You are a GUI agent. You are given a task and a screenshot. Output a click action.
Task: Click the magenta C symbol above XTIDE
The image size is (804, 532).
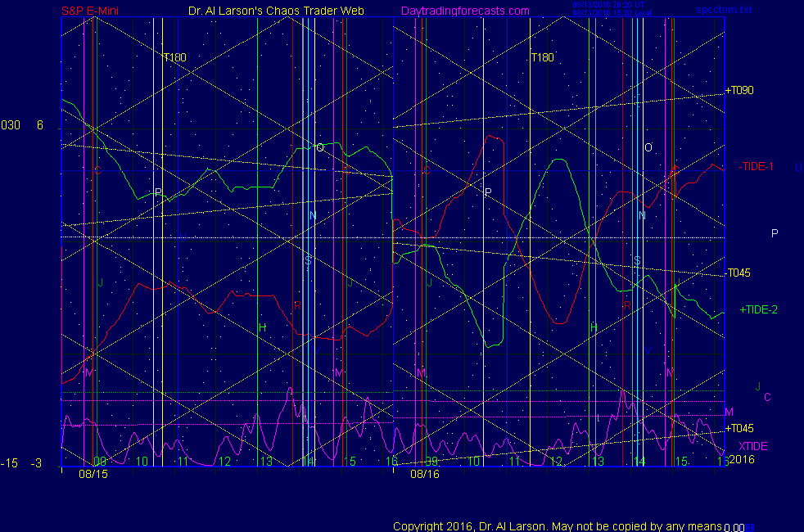tap(767, 398)
